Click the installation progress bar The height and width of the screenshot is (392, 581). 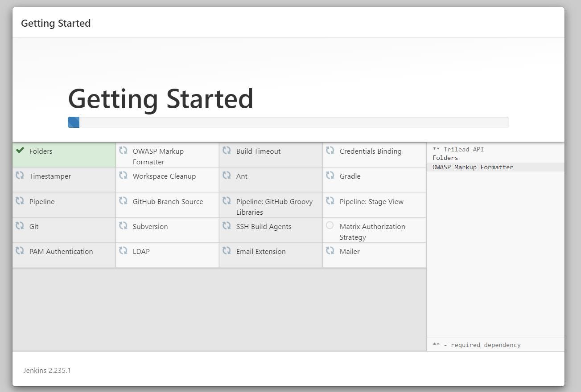(x=288, y=122)
